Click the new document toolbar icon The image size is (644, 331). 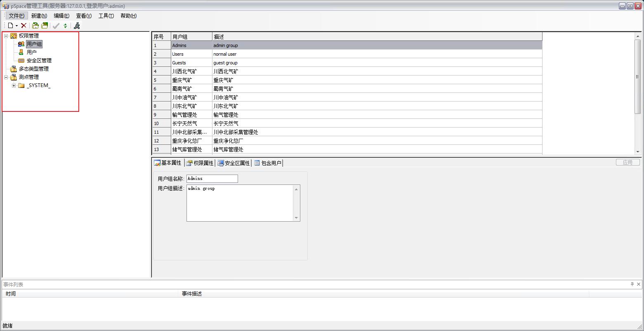[x=11, y=26]
